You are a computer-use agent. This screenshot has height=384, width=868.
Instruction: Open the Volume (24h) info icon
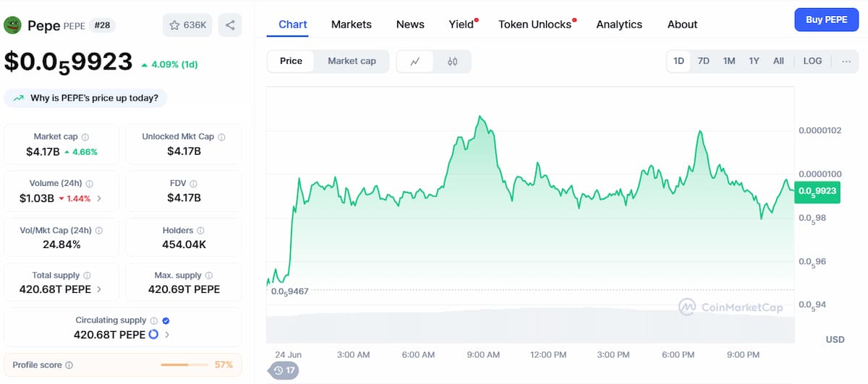pos(90,184)
